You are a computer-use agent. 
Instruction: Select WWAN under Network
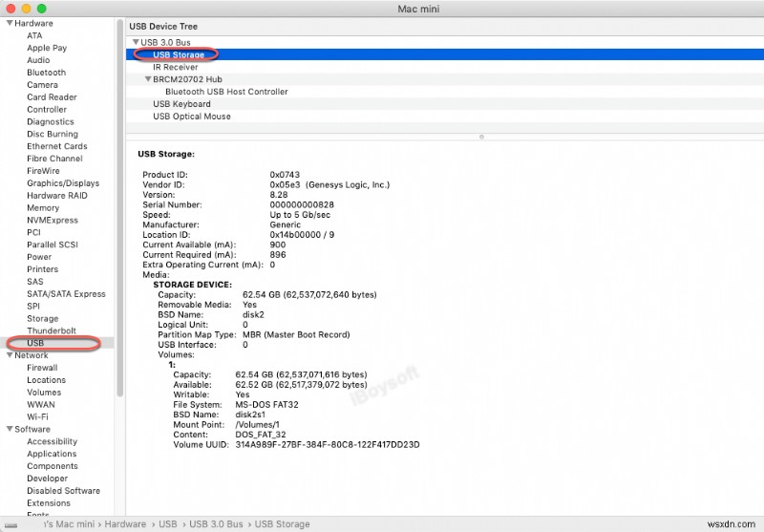coord(41,404)
